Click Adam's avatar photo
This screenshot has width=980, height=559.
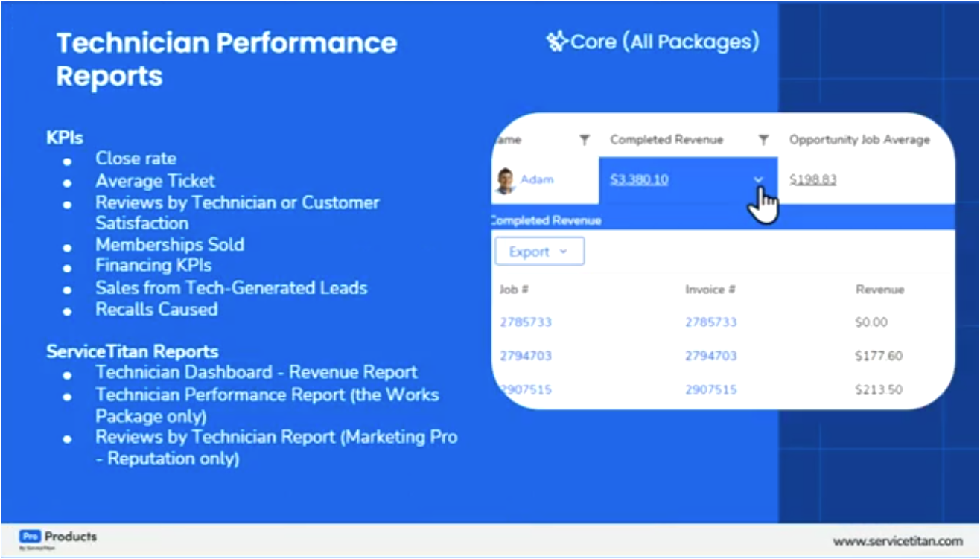(506, 180)
